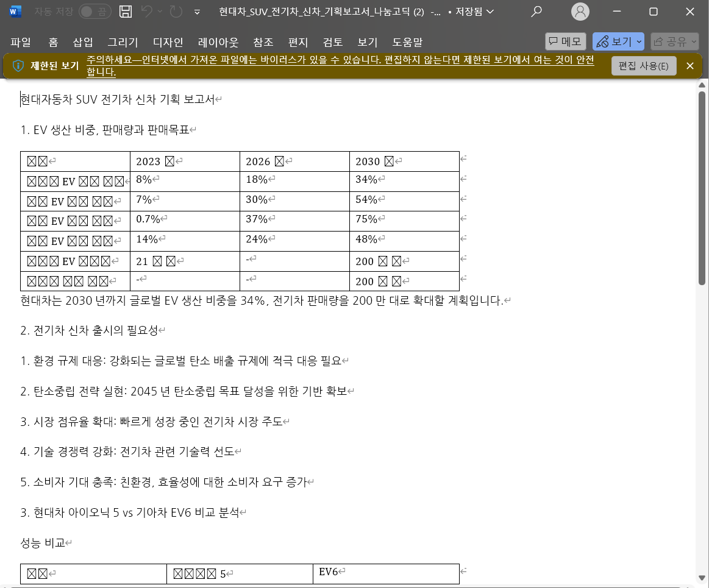This screenshot has width=709, height=588.
Task: Click the line '3. 시장 점유율 확대'
Action: click(151, 422)
